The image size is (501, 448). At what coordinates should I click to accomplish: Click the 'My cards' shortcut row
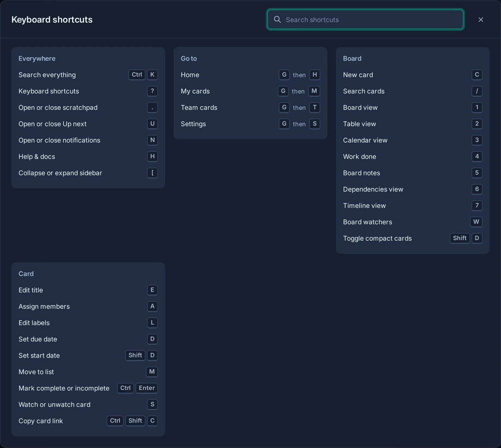pyautogui.click(x=250, y=91)
